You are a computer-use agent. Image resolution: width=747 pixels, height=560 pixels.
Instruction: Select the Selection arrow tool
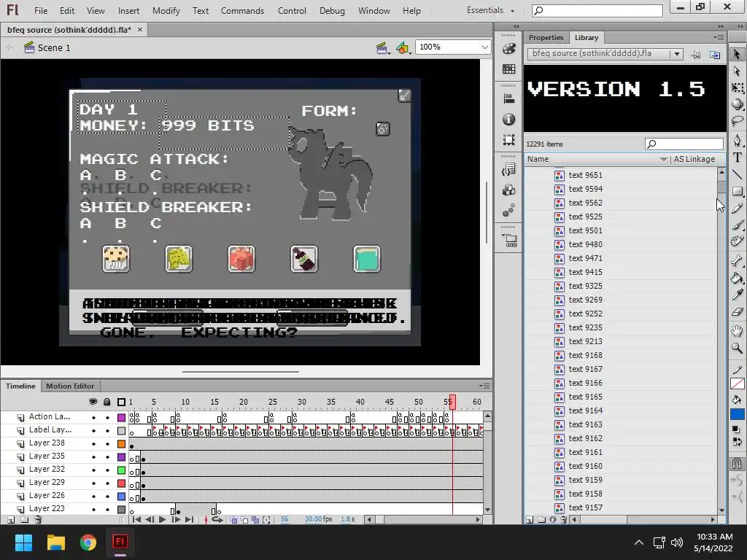pos(737,54)
